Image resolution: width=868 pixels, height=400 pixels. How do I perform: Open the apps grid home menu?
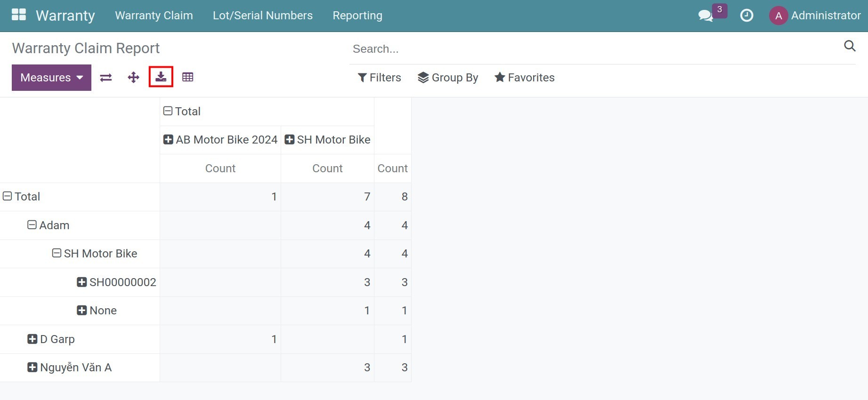(x=19, y=15)
